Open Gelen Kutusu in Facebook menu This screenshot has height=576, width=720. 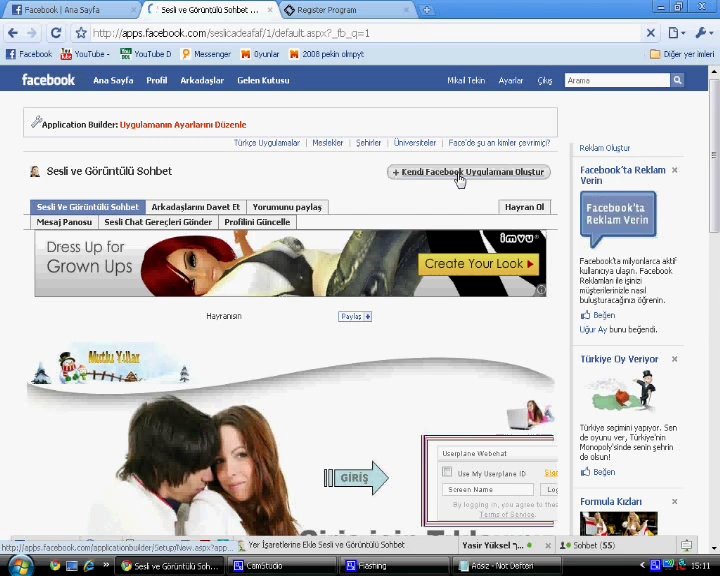[x=263, y=80]
